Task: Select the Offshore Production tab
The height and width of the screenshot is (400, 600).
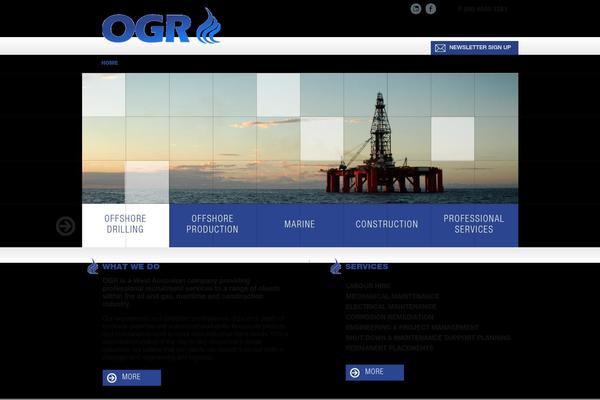Action: click(213, 225)
